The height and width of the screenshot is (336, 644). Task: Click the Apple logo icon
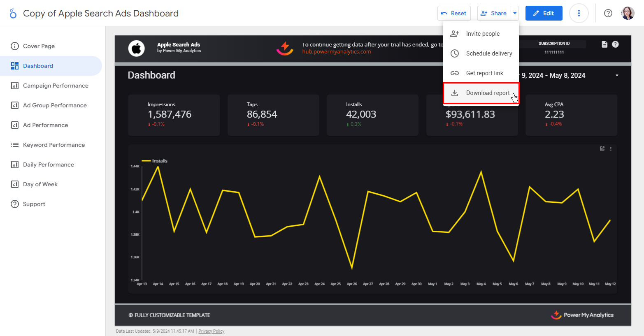(x=136, y=48)
